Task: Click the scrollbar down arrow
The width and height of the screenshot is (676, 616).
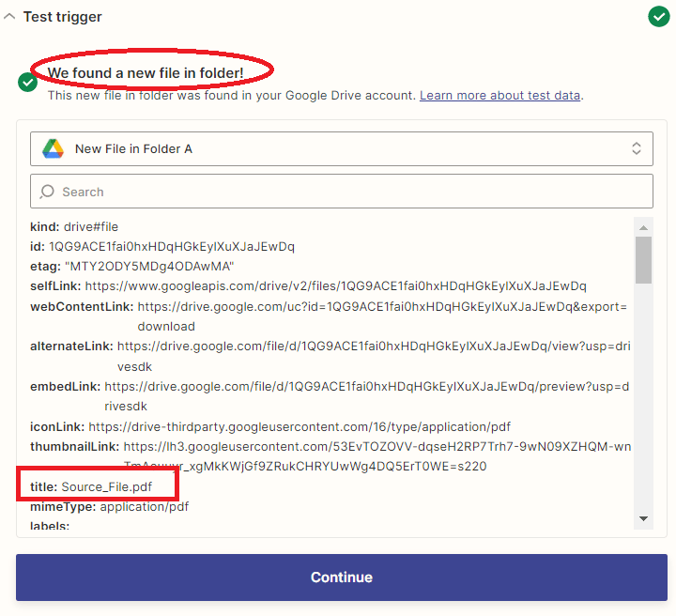Action: pyautogui.click(x=643, y=518)
